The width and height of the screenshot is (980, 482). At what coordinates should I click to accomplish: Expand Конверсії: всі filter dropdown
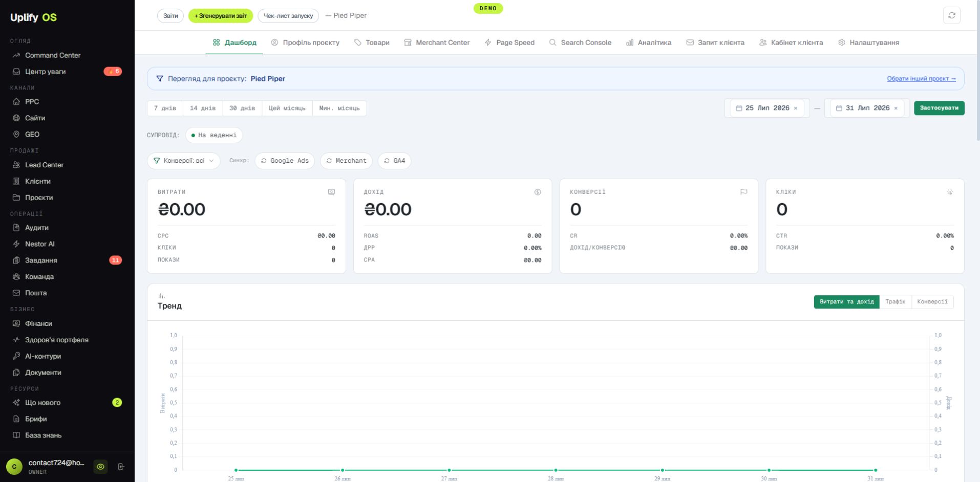[x=184, y=161]
